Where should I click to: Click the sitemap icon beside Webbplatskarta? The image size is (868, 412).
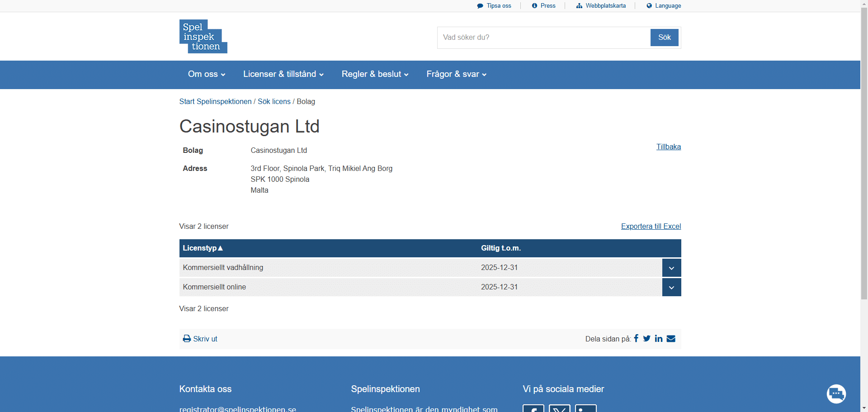pyautogui.click(x=579, y=6)
